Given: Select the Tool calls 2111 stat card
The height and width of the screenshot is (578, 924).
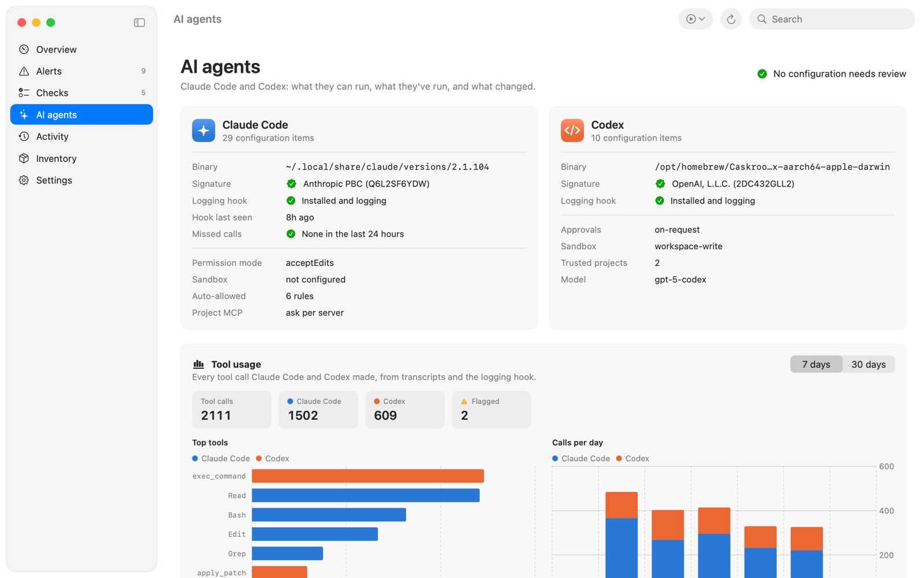Looking at the screenshot, I should click(232, 410).
